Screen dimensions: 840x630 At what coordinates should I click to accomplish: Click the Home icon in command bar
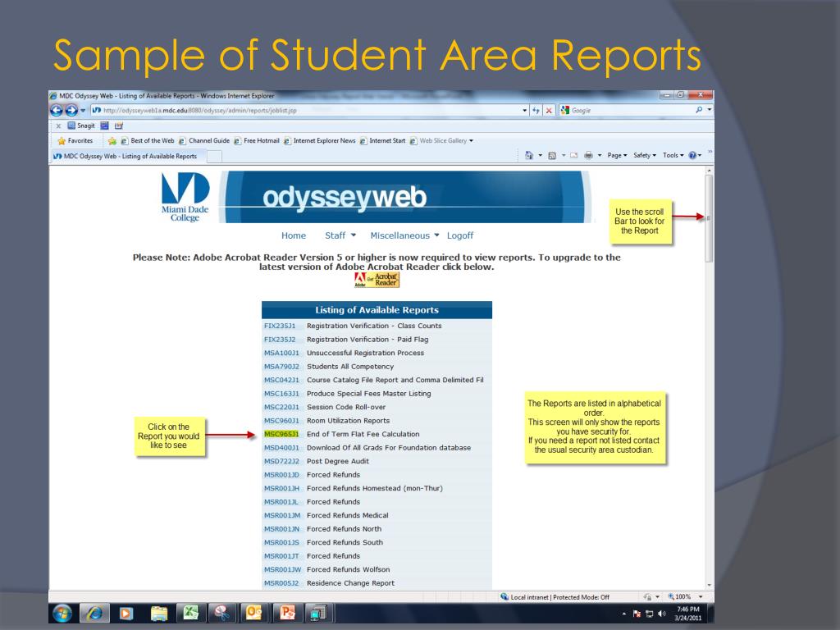[x=529, y=155]
